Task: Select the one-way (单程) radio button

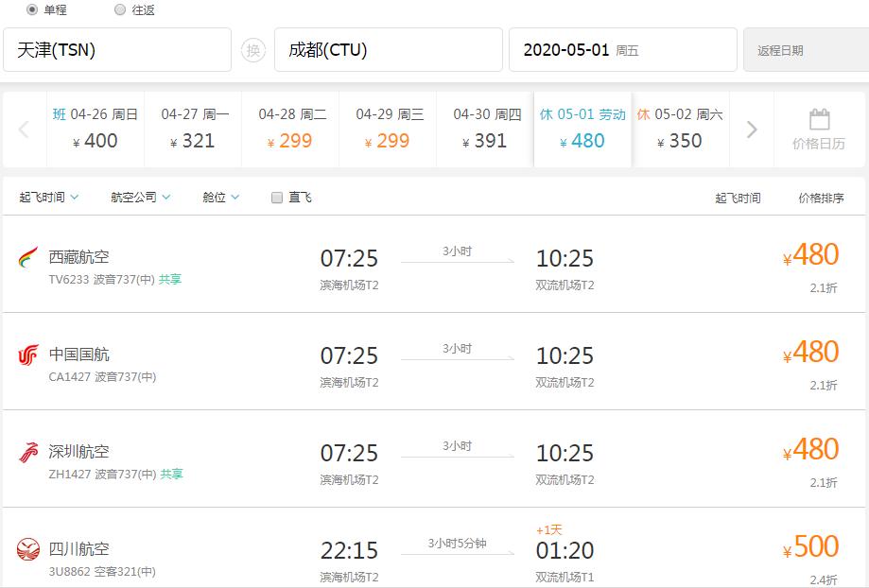Action: [x=32, y=9]
